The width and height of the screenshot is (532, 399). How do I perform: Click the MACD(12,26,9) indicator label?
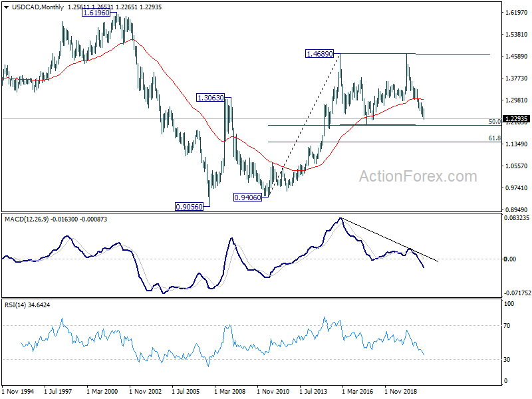[x=56, y=219]
